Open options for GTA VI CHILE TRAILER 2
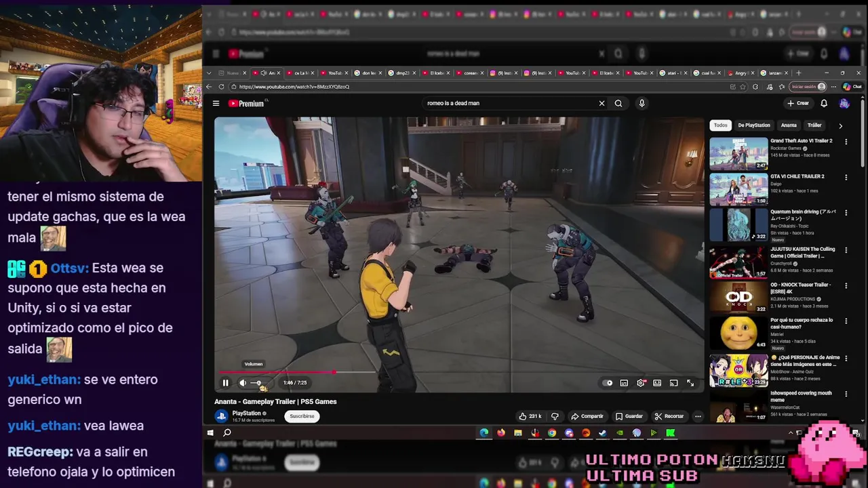868x488 pixels. [x=846, y=178]
